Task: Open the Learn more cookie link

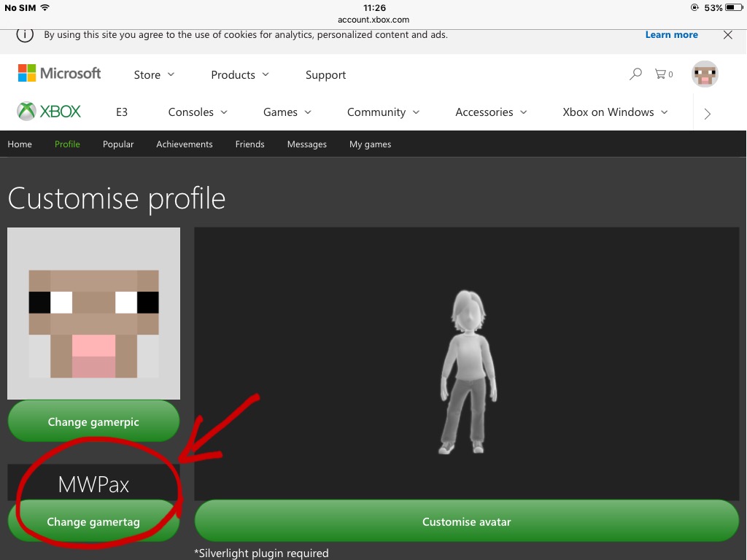Action: click(671, 35)
